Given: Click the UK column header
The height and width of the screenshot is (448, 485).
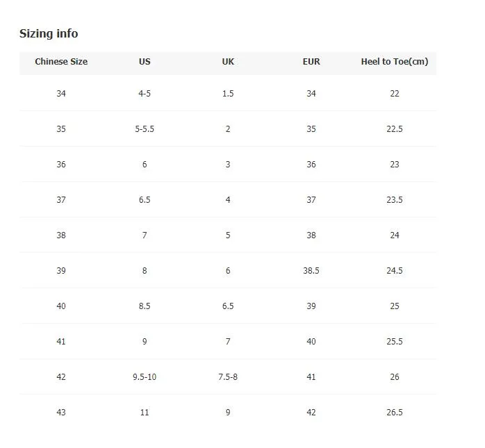Looking at the screenshot, I should [x=228, y=62].
